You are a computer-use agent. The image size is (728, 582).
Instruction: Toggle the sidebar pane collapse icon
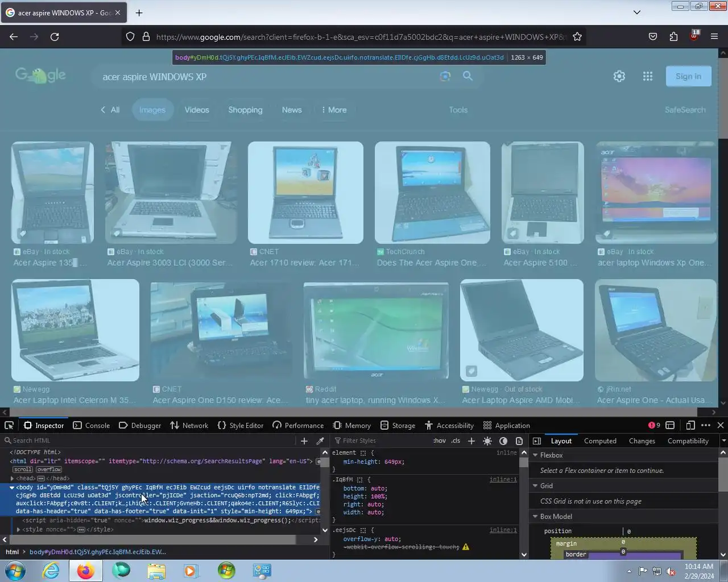536,440
